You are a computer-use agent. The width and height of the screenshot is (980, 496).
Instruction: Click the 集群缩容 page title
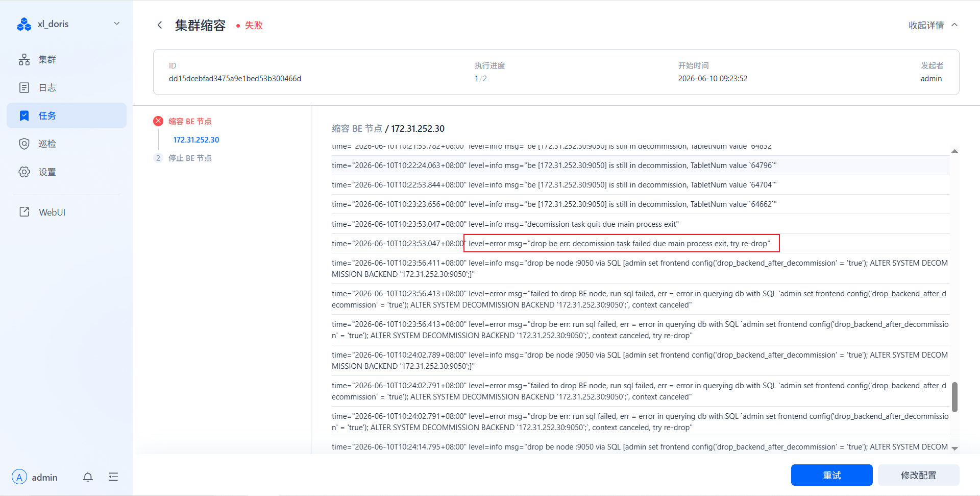pos(200,26)
